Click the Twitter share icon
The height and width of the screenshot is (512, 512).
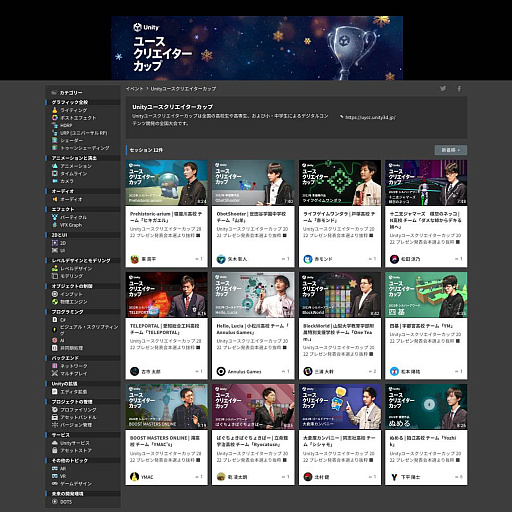443,88
